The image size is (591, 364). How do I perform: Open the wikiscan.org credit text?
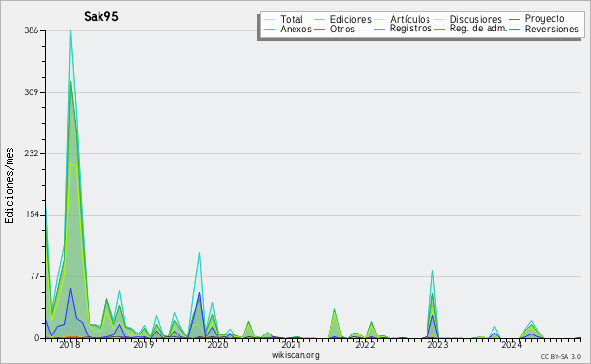[295, 355]
